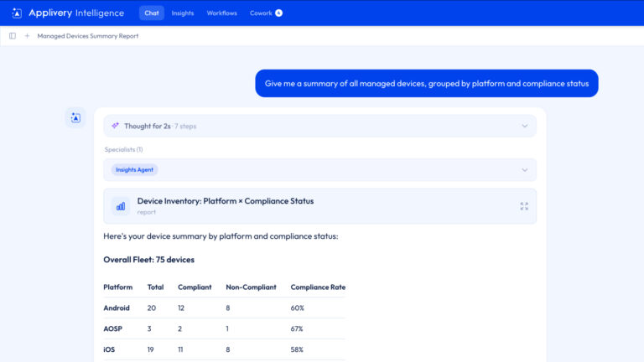Open the Insights tab

click(183, 13)
